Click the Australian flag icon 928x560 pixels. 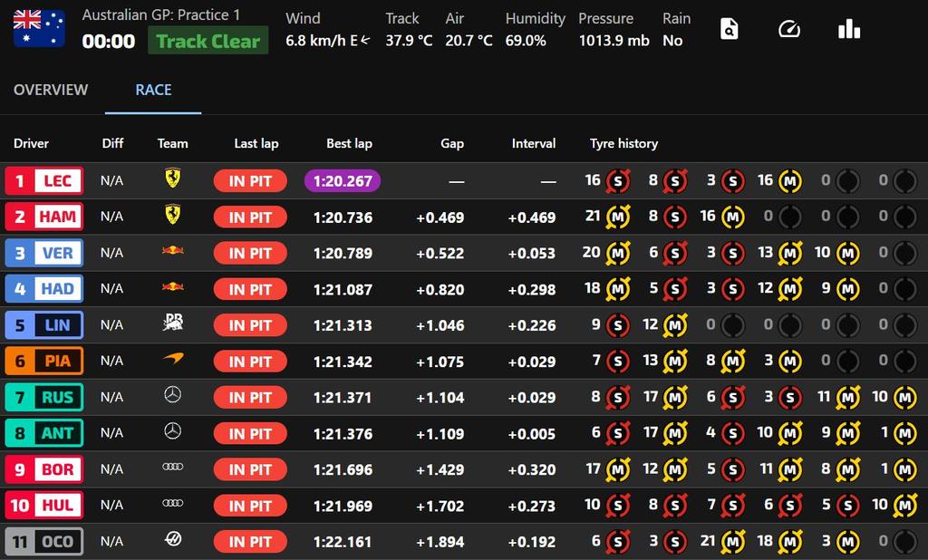39,28
